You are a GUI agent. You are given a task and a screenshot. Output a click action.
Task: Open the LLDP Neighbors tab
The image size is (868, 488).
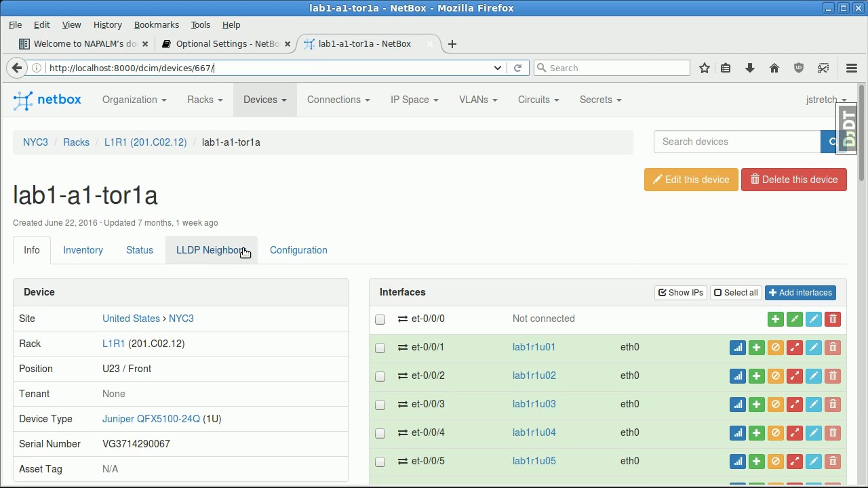[x=212, y=250]
